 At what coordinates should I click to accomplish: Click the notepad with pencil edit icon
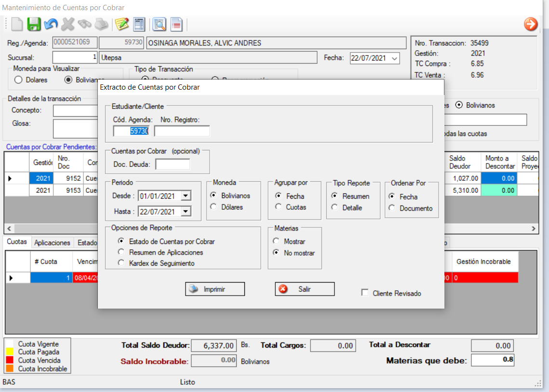(122, 24)
